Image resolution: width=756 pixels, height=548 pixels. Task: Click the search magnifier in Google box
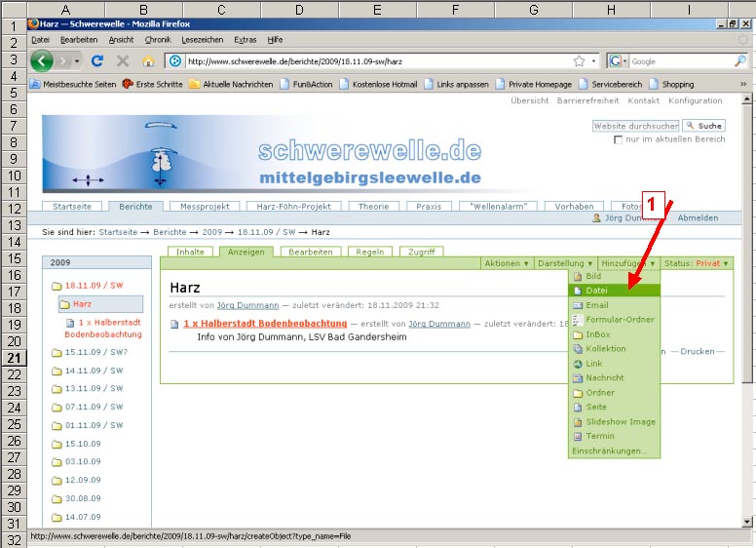(739, 60)
